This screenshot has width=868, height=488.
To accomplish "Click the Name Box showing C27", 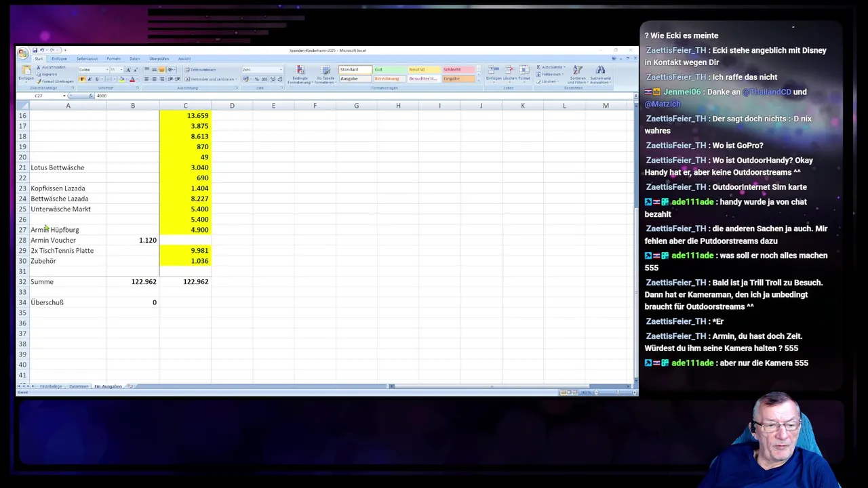I will 39,96.
